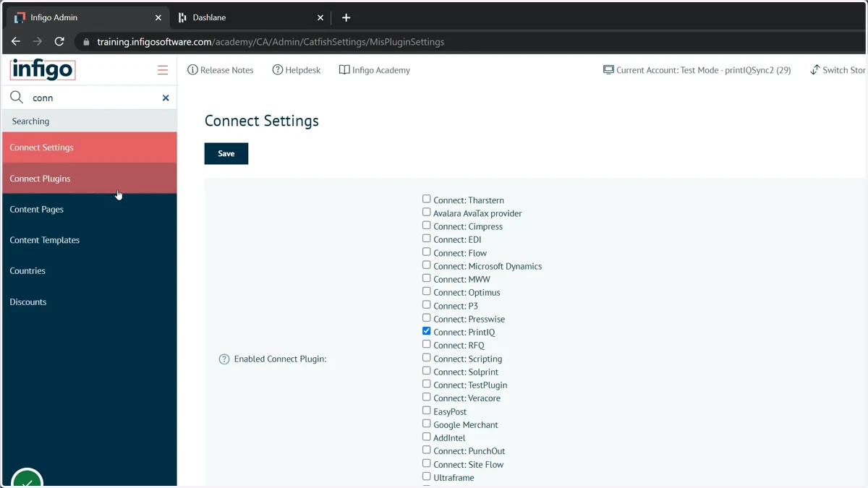This screenshot has height=488, width=868.
Task: Enable Connect: Scripting checkbox
Action: tap(427, 357)
